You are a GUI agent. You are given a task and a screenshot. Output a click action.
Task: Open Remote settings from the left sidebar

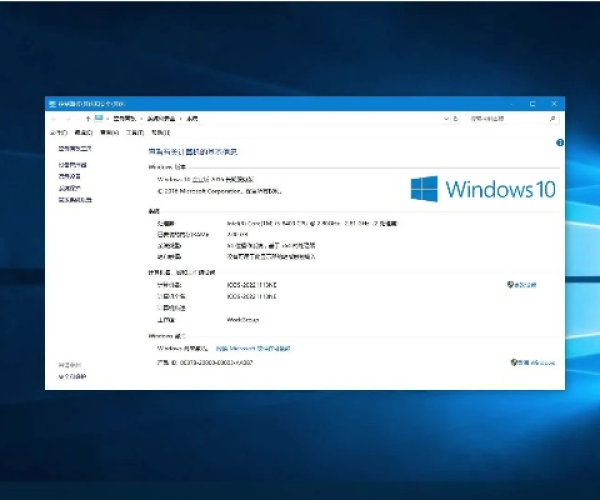click(69, 176)
